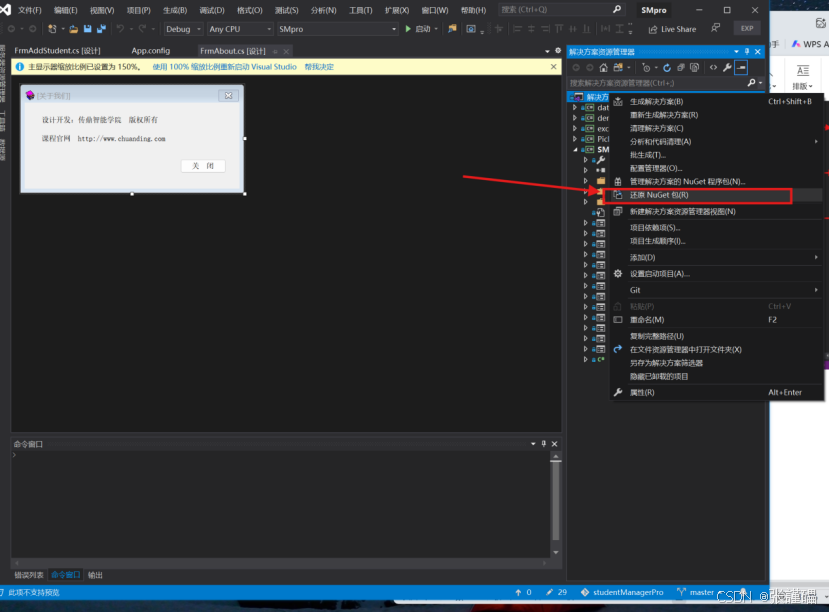Open properties via the wrench toolbar icon
The image size is (829, 613).
(727, 68)
